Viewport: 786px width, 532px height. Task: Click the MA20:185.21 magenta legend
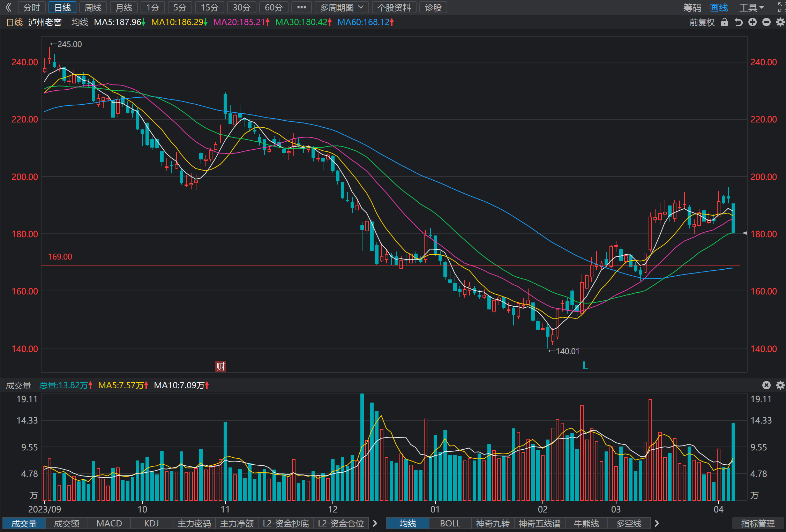(x=241, y=22)
